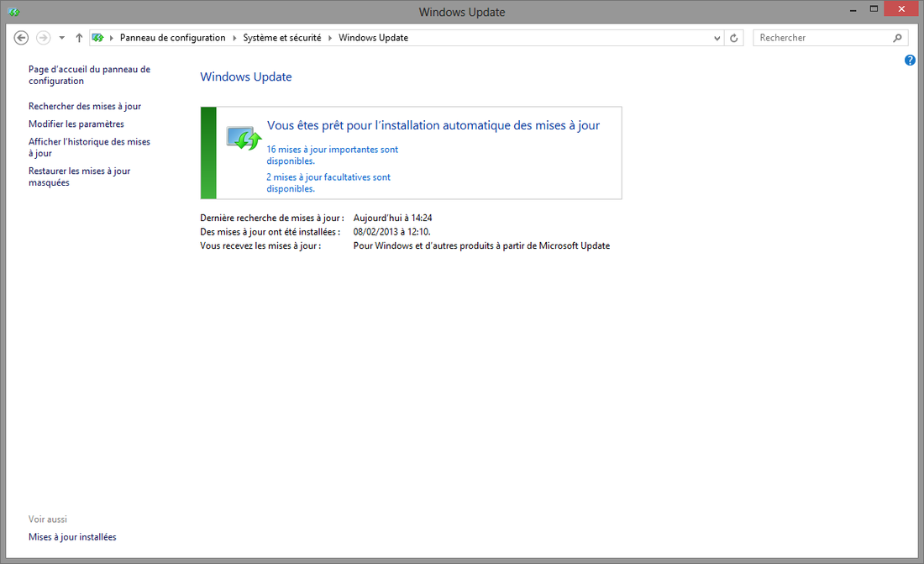Click Rechercher des mises à jour
The image size is (924, 564).
point(85,106)
